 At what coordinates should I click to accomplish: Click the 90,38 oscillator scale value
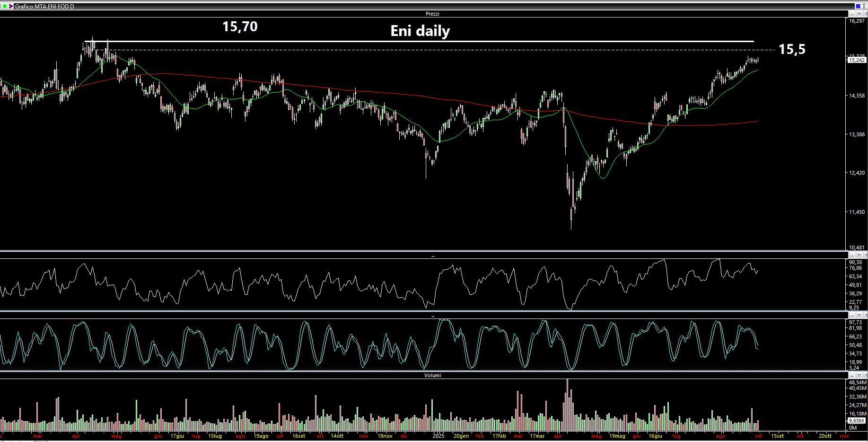coord(855,262)
